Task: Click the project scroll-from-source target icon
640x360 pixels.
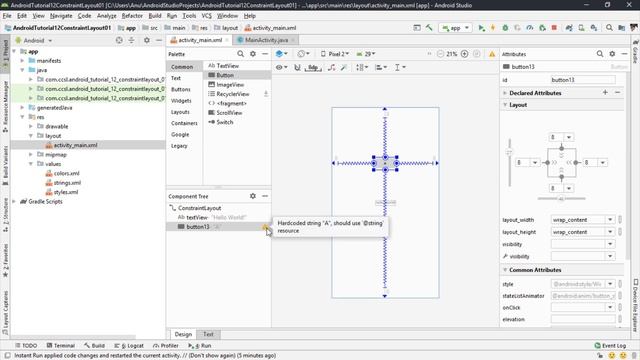Action: click(119, 40)
